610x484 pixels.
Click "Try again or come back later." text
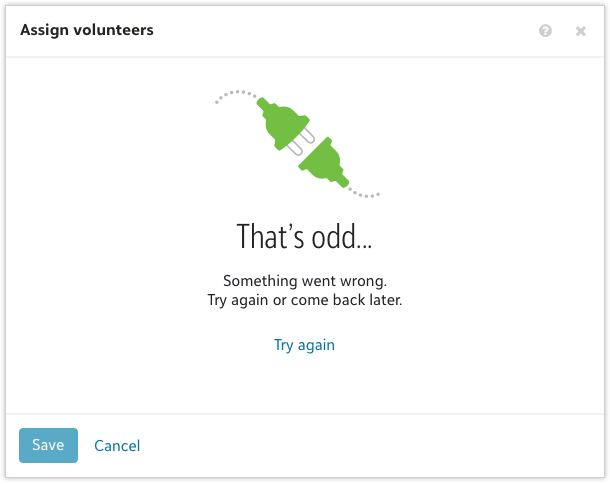click(x=304, y=300)
